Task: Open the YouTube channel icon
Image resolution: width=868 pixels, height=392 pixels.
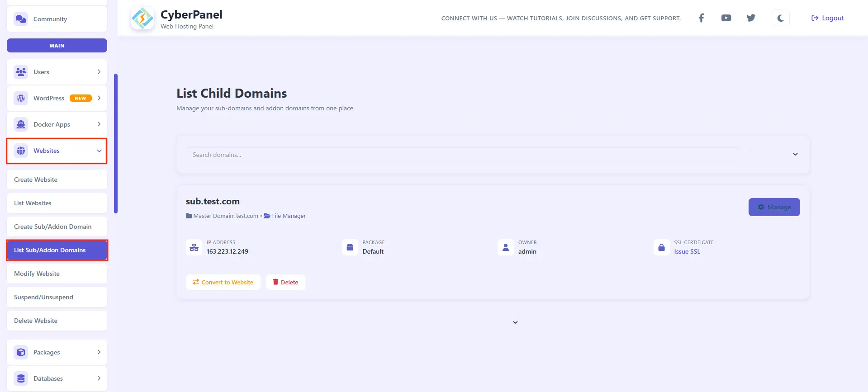Action: tap(726, 18)
